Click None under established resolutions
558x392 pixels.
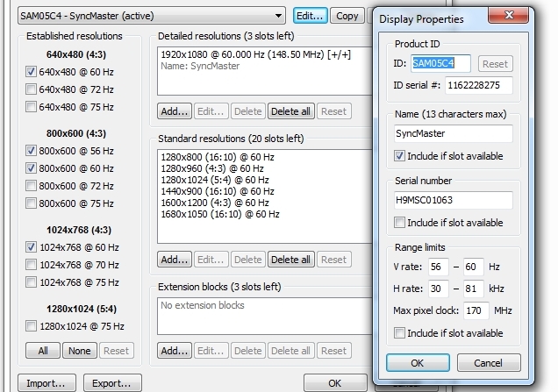click(79, 351)
